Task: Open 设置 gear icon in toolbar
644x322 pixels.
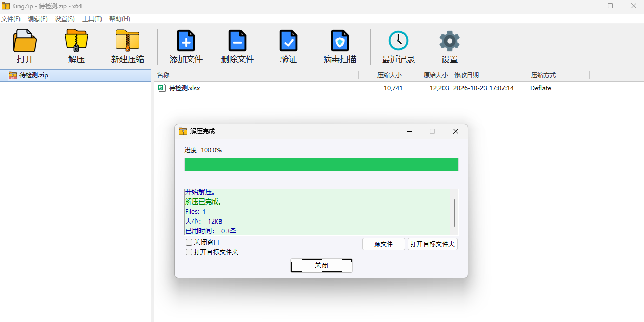Action: click(450, 41)
